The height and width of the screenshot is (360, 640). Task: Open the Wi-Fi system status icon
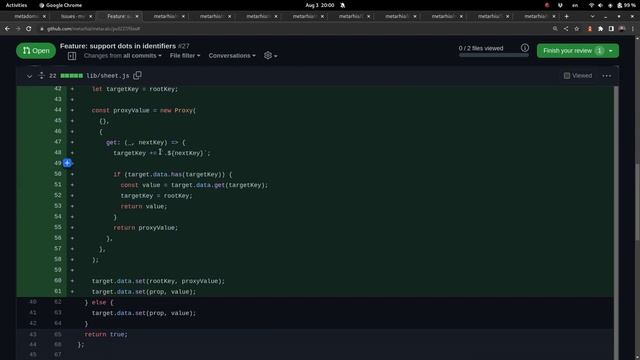pos(591,5)
